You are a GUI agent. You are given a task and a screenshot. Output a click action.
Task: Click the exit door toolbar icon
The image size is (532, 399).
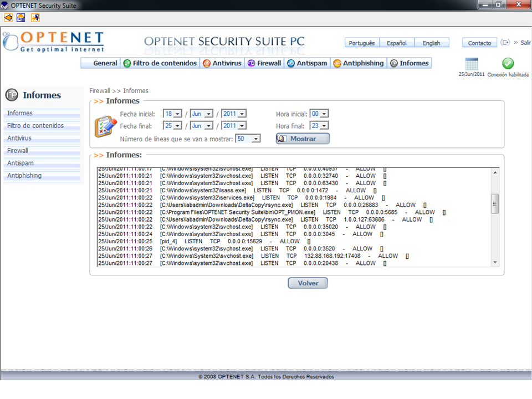point(35,18)
